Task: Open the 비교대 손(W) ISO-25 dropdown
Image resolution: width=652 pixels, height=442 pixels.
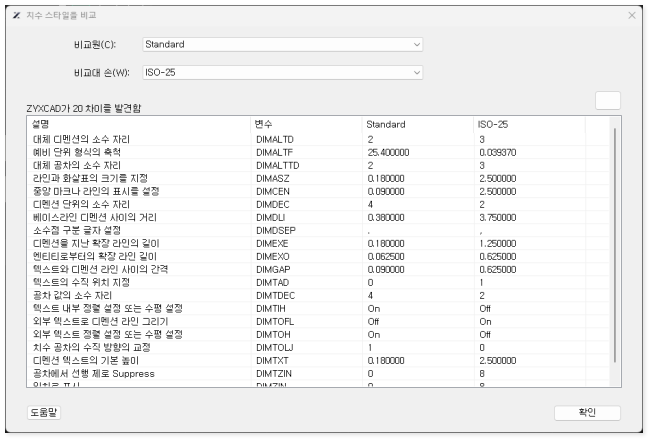Action: coord(282,73)
